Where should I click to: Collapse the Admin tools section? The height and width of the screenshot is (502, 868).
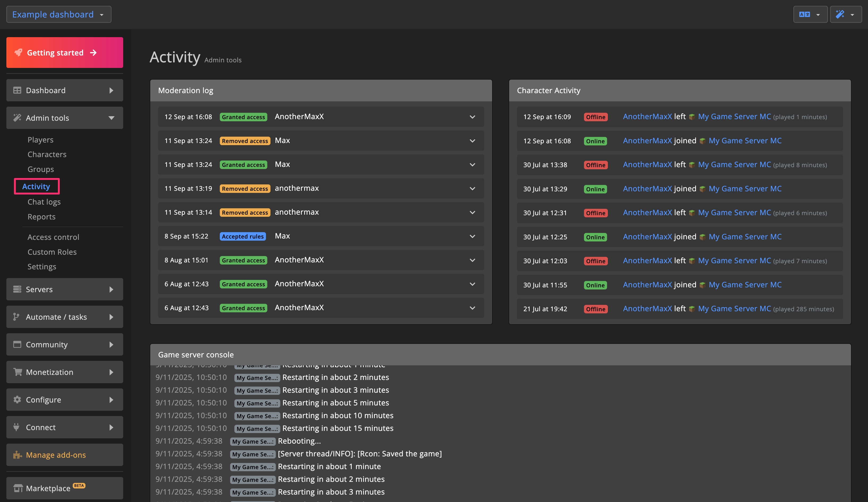(x=111, y=118)
